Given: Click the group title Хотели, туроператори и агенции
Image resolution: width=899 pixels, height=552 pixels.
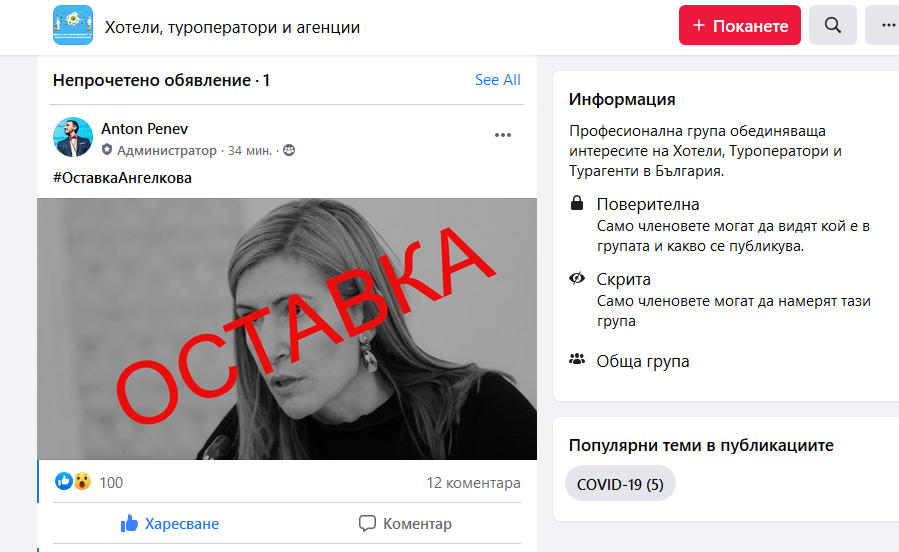Looking at the screenshot, I should point(232,27).
